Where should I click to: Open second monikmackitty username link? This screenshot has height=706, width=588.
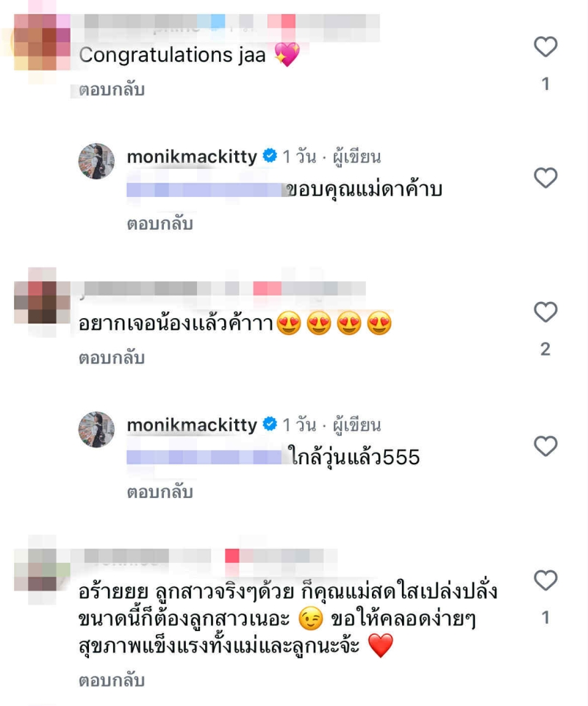(192, 425)
